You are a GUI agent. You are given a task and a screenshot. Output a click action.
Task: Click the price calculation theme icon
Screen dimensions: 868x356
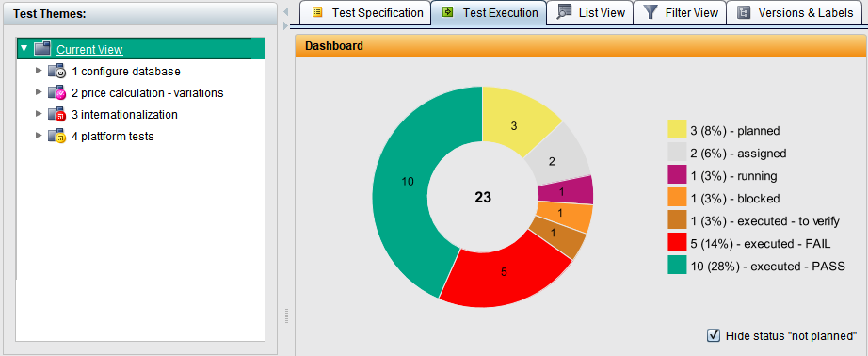click(x=56, y=93)
